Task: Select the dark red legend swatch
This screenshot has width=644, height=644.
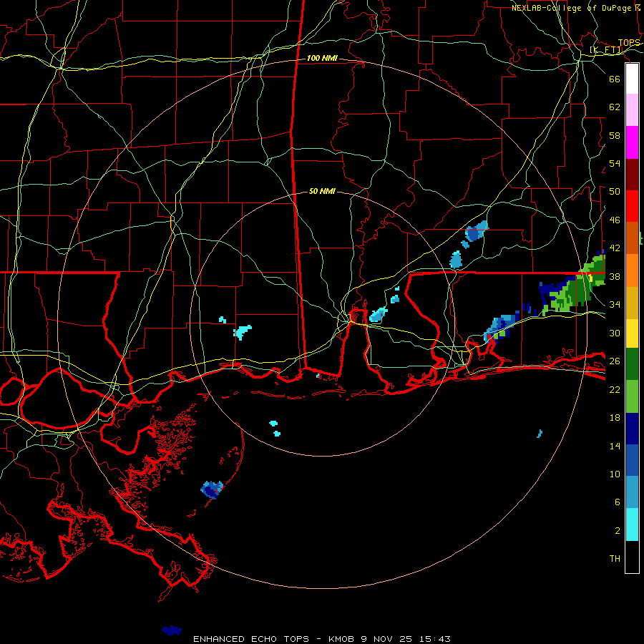Action: click(x=632, y=174)
